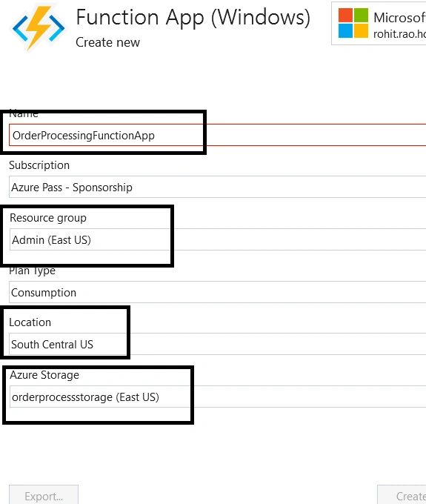Click the Microsoft account name text
The width and height of the screenshot is (426, 504).
[399, 18]
